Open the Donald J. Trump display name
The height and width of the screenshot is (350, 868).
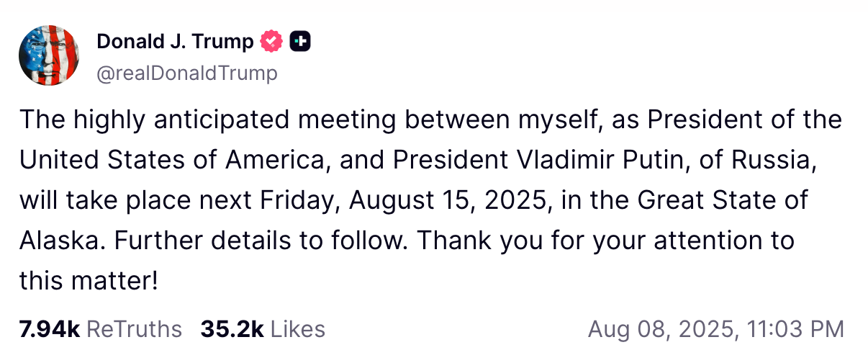tap(175, 42)
